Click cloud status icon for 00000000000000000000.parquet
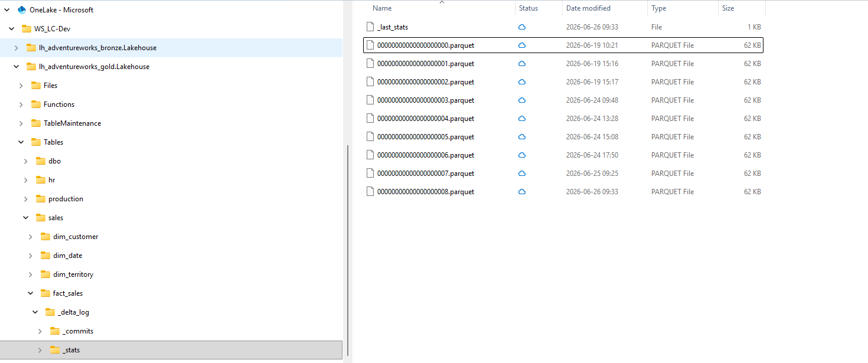Screen dimensions: 868x363 click(x=522, y=45)
